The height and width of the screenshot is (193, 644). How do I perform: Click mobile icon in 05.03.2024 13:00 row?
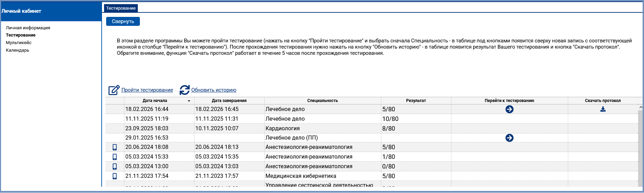pos(115,166)
